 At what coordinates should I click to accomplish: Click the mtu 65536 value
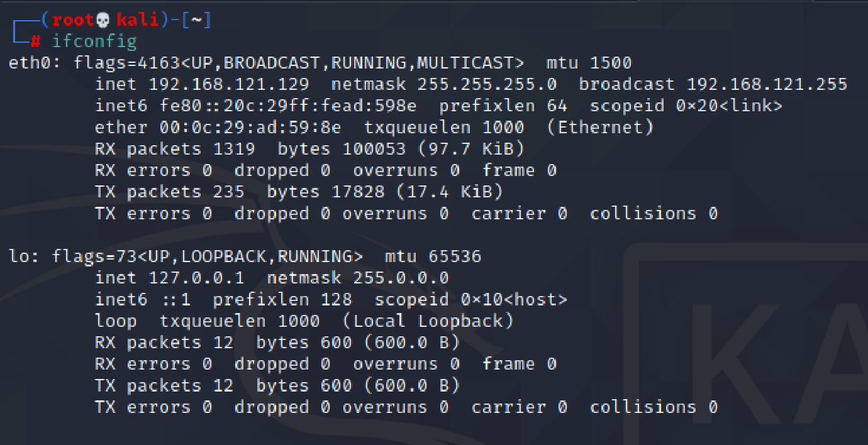[x=455, y=256]
